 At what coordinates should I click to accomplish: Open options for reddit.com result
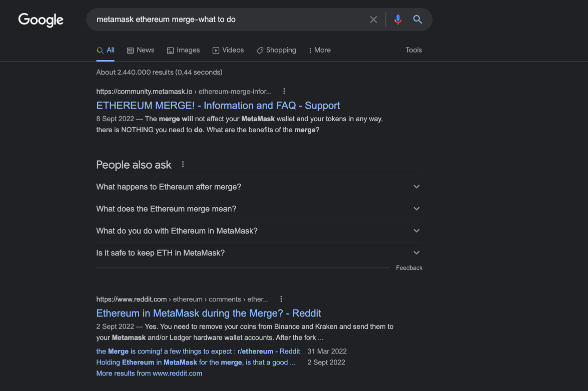pyautogui.click(x=281, y=299)
